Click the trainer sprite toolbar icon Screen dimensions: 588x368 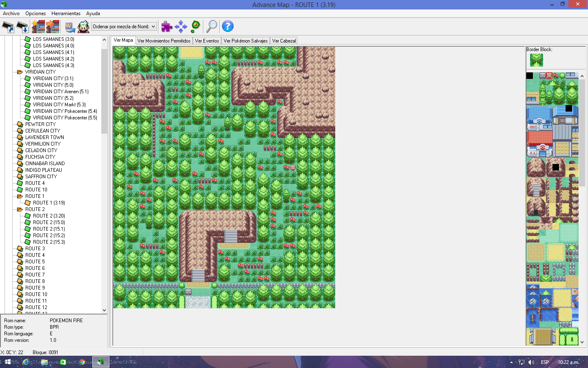84,27
